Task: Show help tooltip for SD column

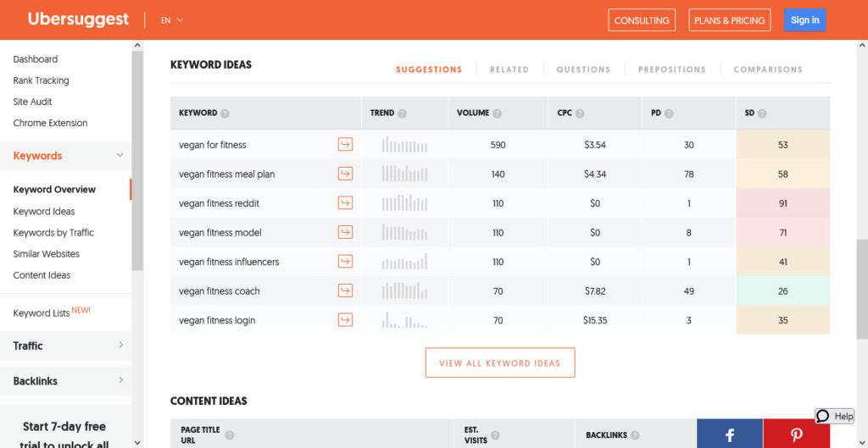Action: (x=762, y=113)
